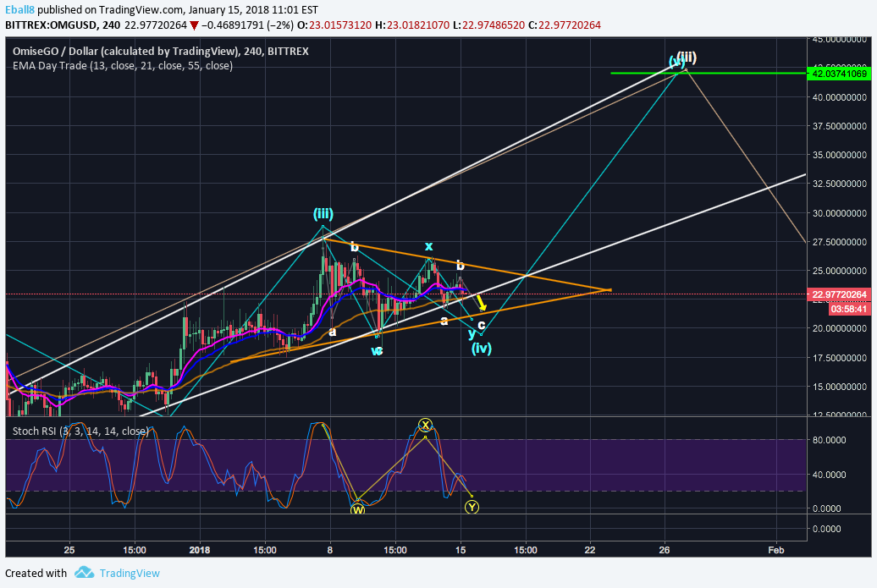The width and height of the screenshot is (877, 588).
Task: Click the 22 date label on the time axis
Action: [x=590, y=550]
